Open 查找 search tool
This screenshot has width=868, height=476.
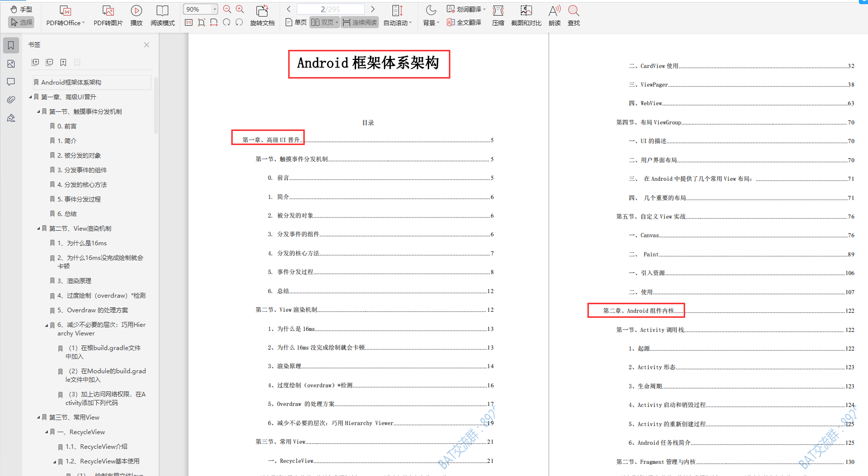tap(574, 16)
